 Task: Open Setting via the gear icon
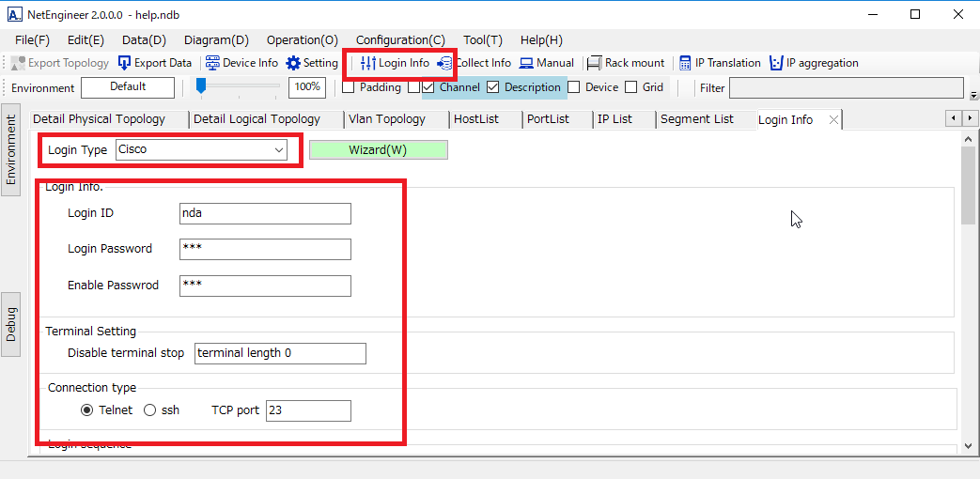click(294, 63)
